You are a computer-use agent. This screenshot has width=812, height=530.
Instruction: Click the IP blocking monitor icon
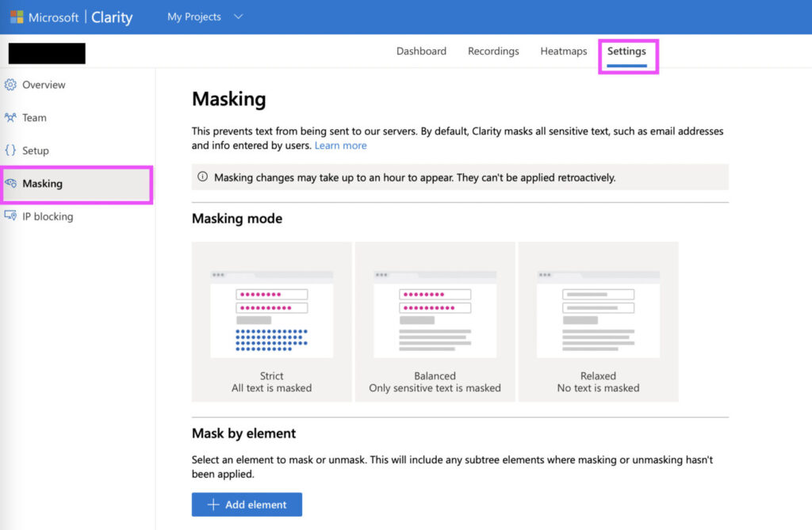10,216
